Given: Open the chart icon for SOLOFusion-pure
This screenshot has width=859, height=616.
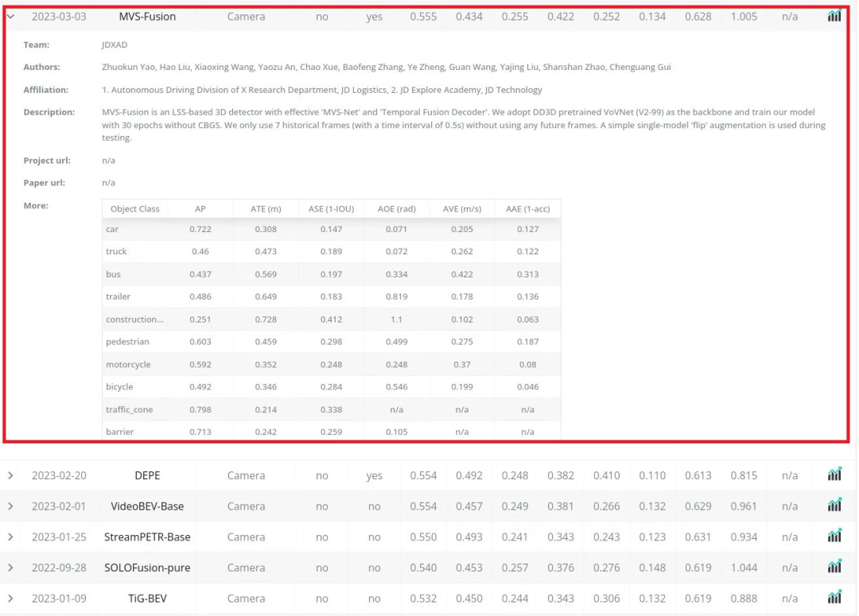Looking at the screenshot, I should point(834,568).
